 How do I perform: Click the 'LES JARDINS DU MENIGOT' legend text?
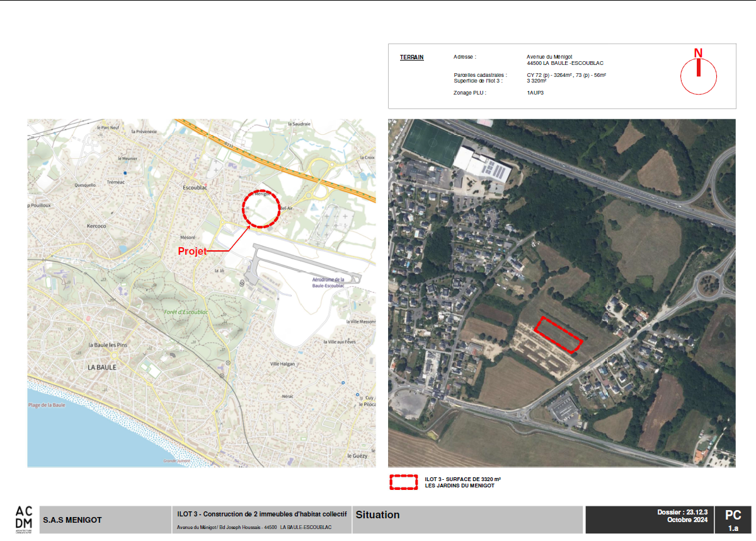point(459,486)
